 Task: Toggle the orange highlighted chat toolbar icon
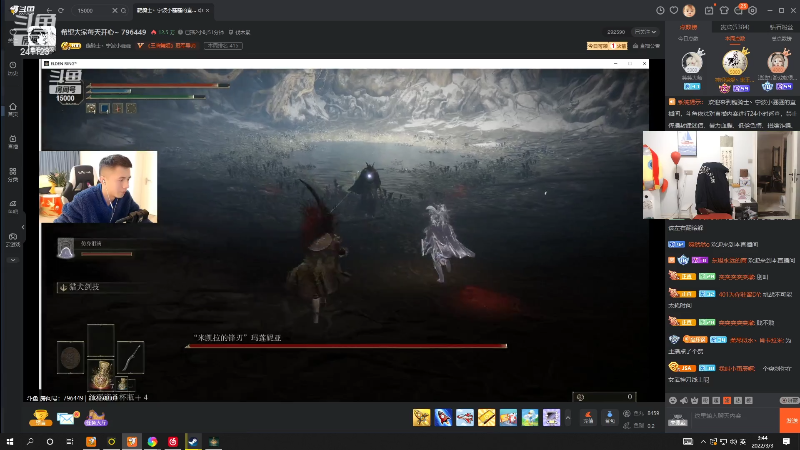point(727,401)
